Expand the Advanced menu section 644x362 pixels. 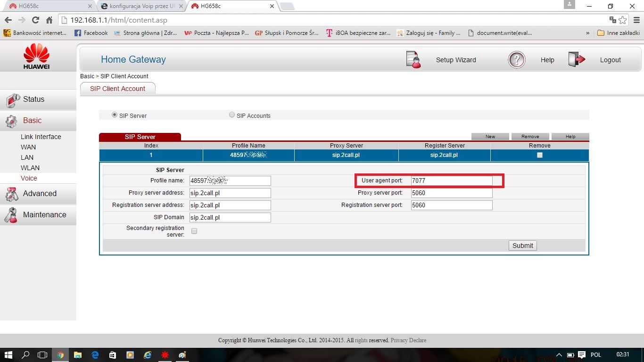pos(40,194)
